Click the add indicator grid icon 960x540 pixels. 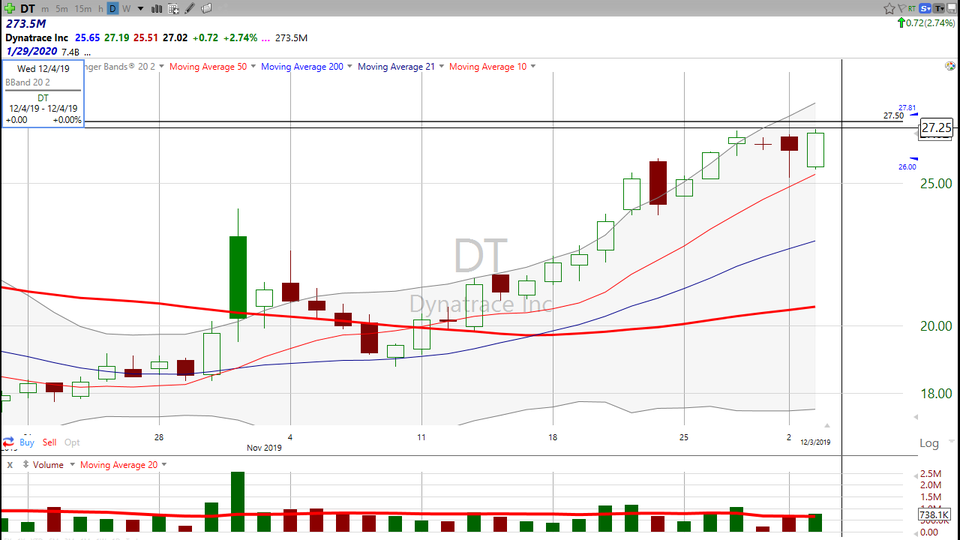click(173, 9)
